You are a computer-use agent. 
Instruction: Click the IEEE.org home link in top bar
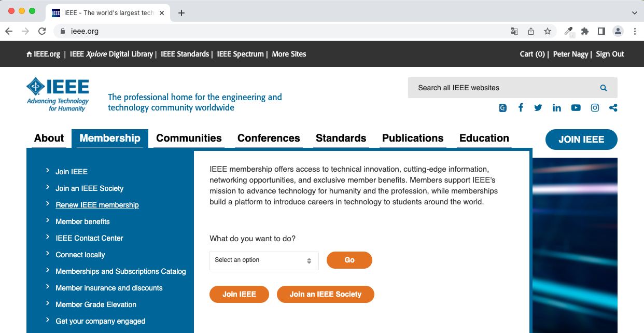(x=44, y=54)
